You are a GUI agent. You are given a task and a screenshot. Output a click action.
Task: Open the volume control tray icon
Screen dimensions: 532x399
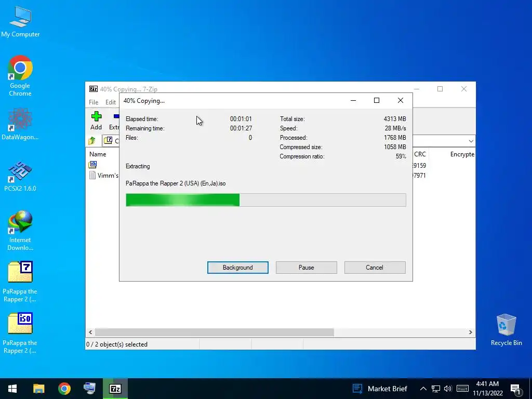448,389
